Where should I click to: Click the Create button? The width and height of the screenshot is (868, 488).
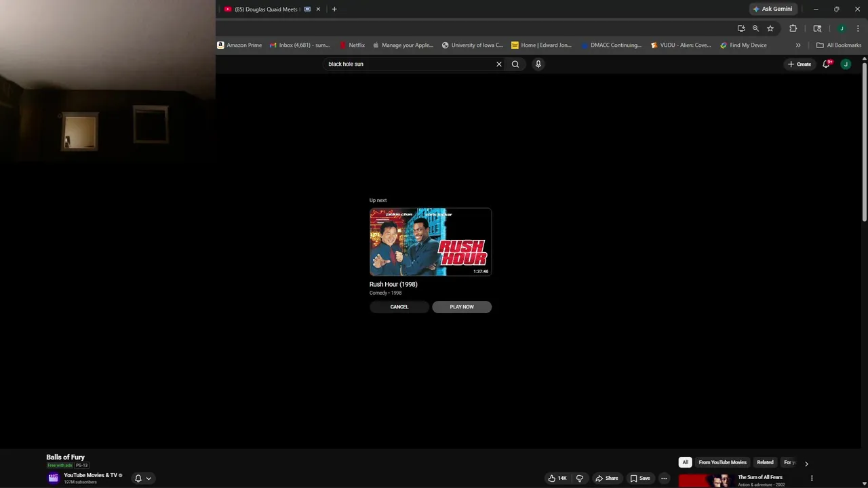[x=800, y=64]
